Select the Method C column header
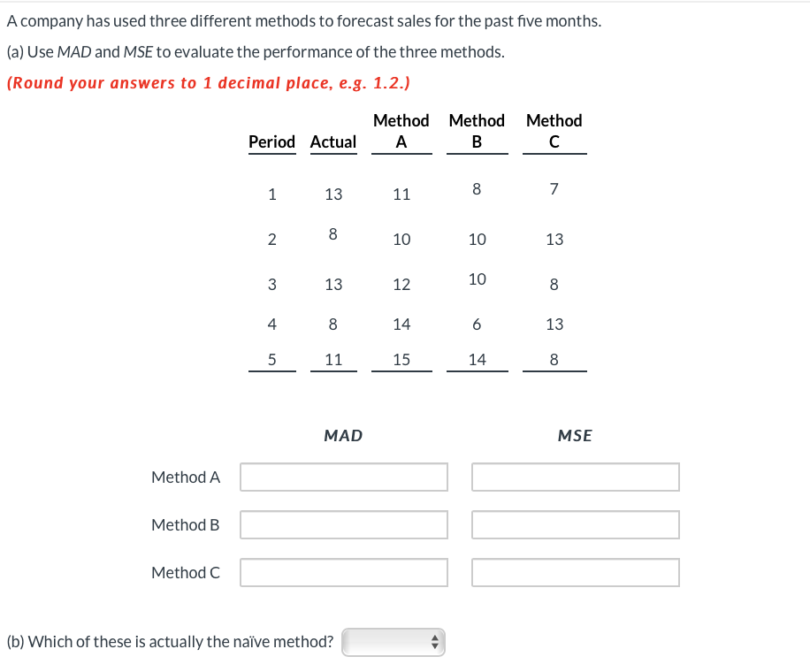The height and width of the screenshot is (672, 810). click(554, 131)
